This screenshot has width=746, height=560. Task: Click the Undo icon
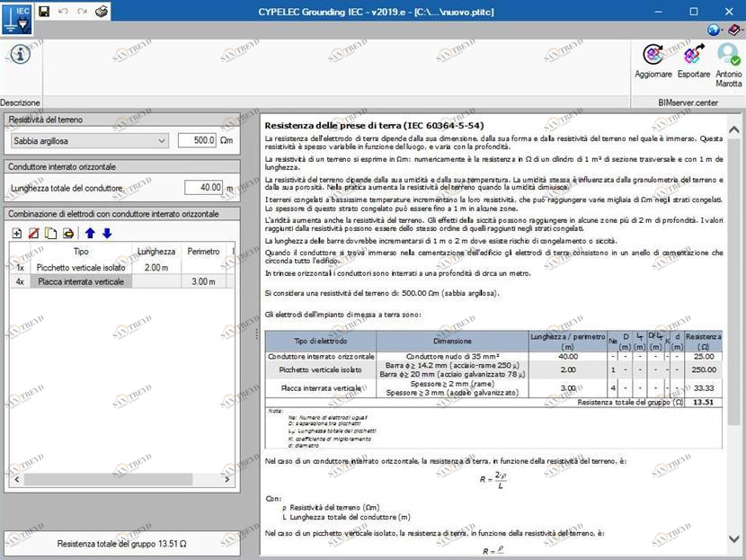64,12
